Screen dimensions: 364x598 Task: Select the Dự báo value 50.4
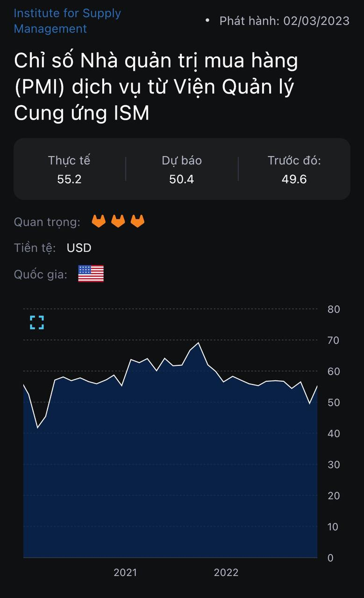[181, 179]
